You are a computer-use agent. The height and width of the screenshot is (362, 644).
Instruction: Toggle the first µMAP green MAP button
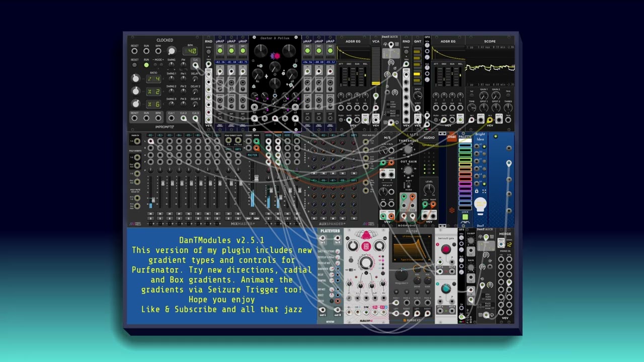(x=220, y=51)
